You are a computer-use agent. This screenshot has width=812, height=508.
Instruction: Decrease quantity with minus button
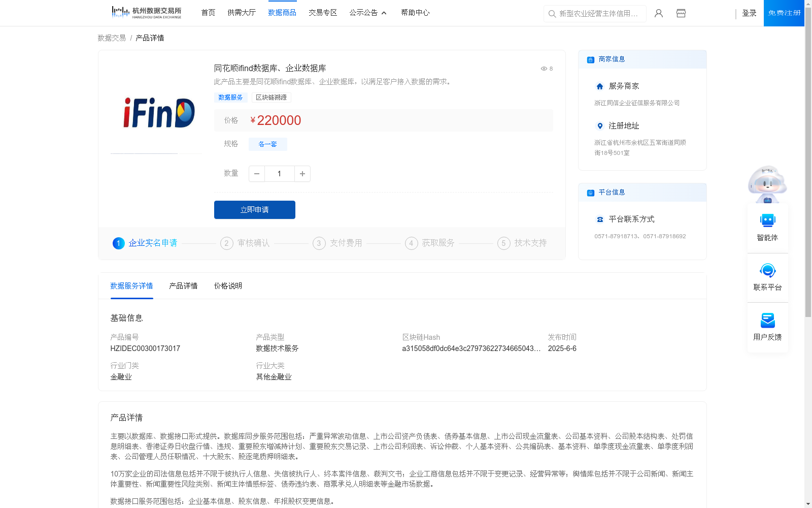tap(257, 174)
